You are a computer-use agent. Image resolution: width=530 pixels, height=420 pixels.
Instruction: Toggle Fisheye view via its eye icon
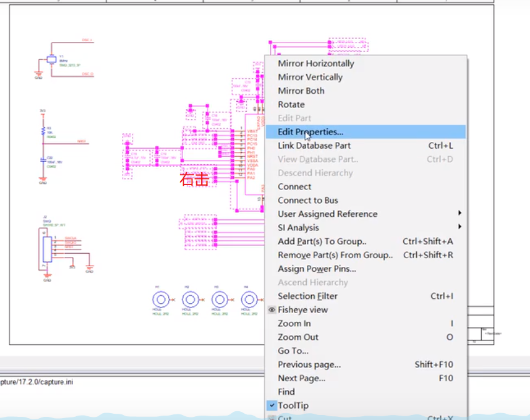[x=272, y=309]
